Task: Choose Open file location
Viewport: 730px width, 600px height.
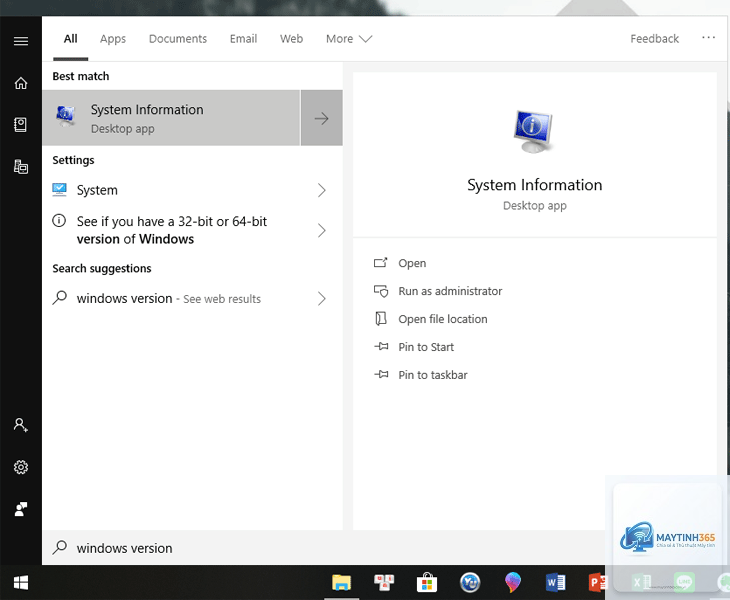Action: pos(443,319)
